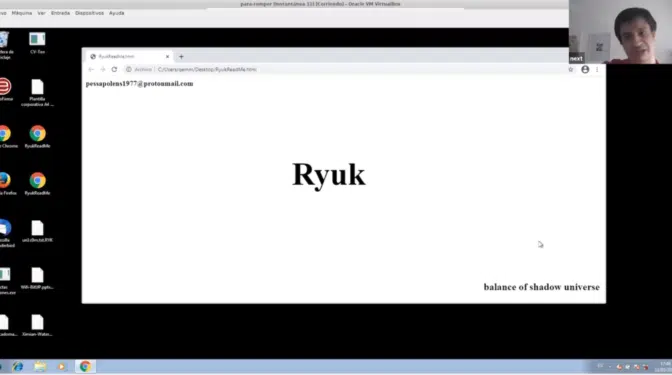
Task: Click the address bar file path
Action: pos(207,69)
